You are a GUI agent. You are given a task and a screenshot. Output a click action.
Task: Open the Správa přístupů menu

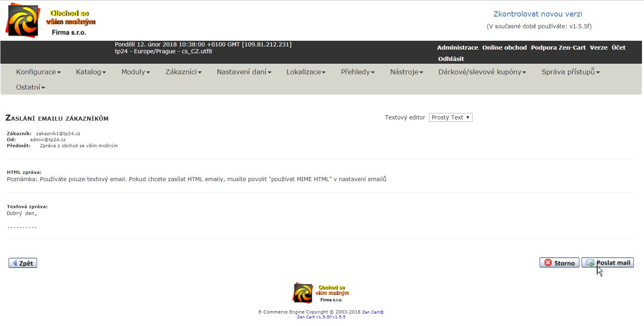[570, 72]
